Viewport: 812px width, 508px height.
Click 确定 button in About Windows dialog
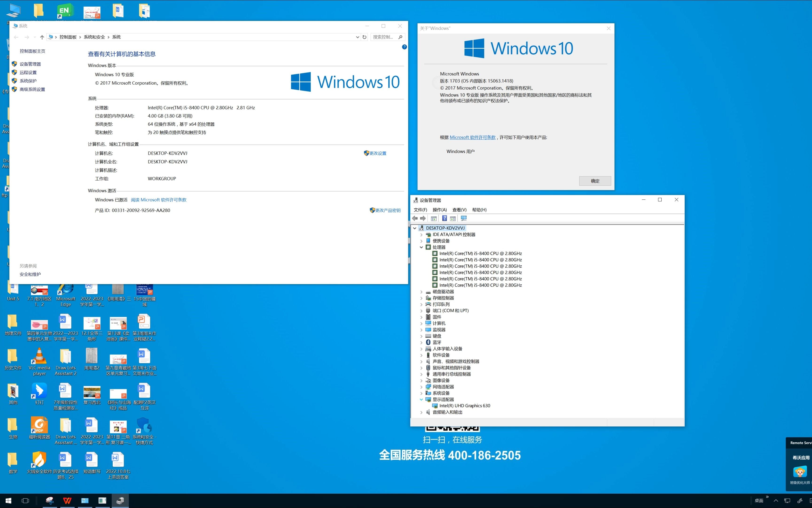[595, 181]
